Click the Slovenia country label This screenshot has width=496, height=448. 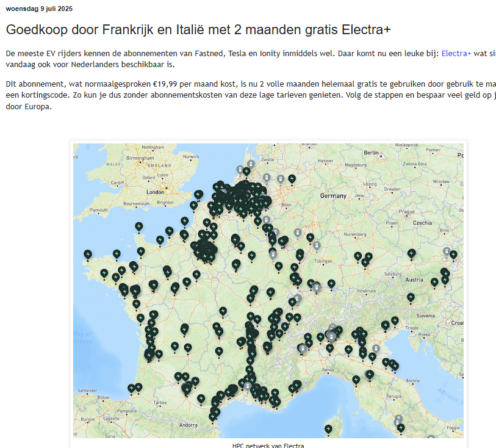425,316
